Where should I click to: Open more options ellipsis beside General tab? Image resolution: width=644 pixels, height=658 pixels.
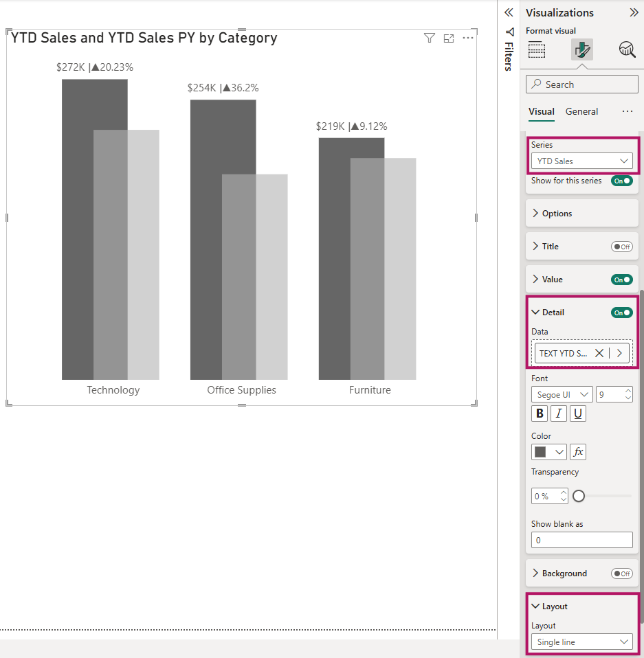pos(628,111)
